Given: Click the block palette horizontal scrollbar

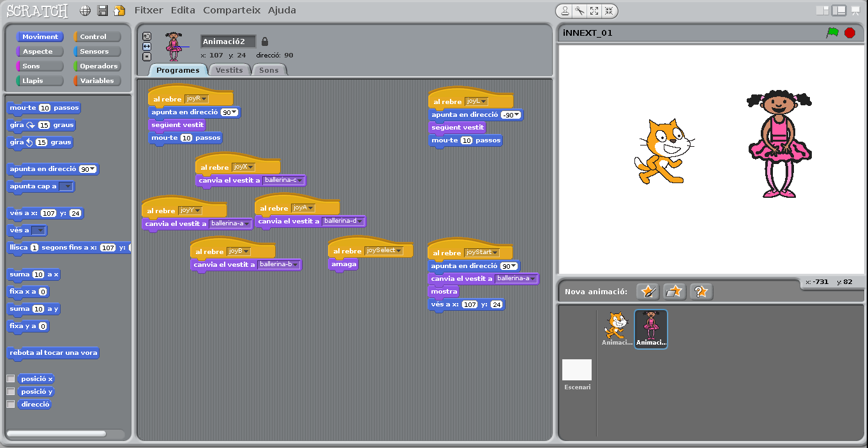Looking at the screenshot, I should (56, 433).
